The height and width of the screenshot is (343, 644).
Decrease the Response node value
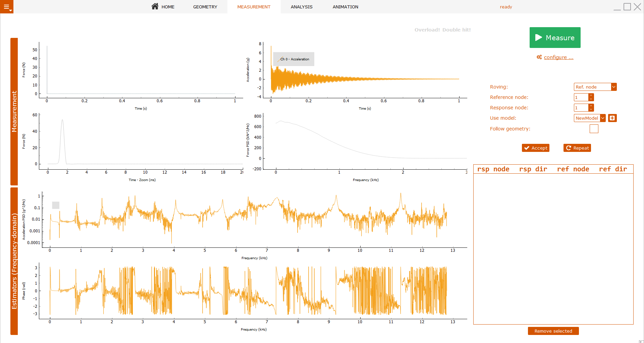[591, 110]
